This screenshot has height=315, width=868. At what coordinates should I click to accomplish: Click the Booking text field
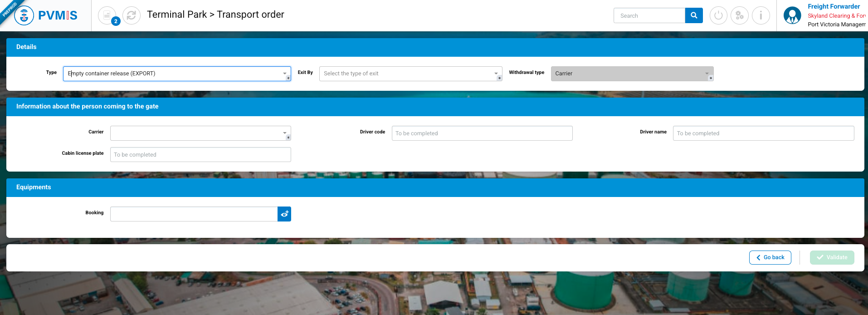click(194, 214)
